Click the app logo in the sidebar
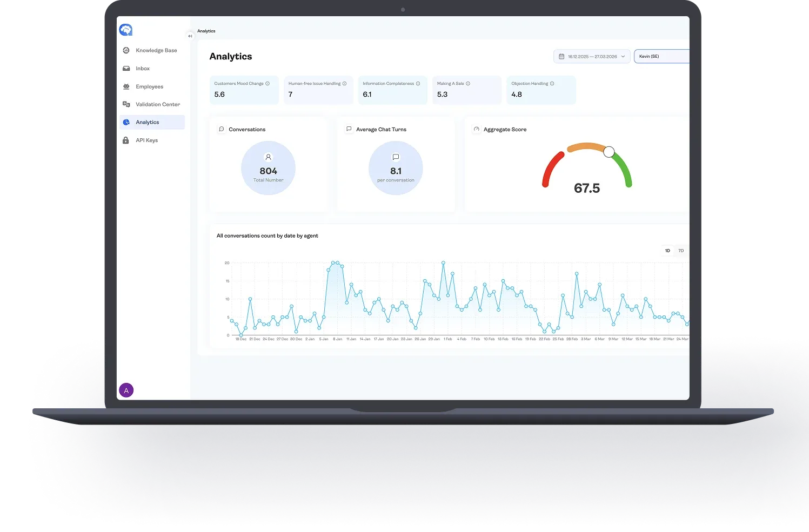 point(125,30)
